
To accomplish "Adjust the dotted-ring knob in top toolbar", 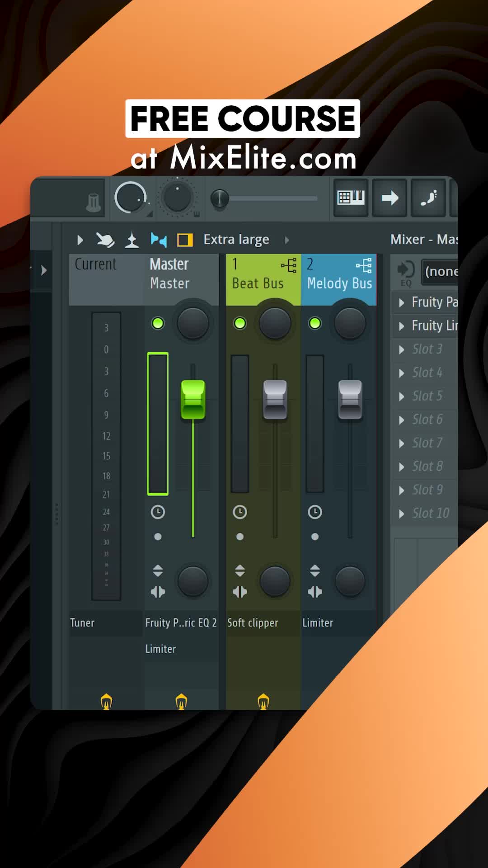I will pos(178,198).
